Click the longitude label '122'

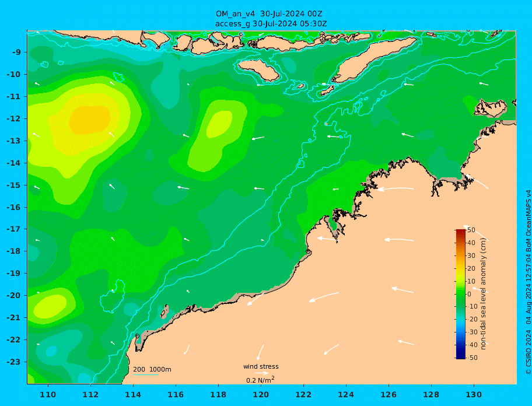tap(303, 394)
